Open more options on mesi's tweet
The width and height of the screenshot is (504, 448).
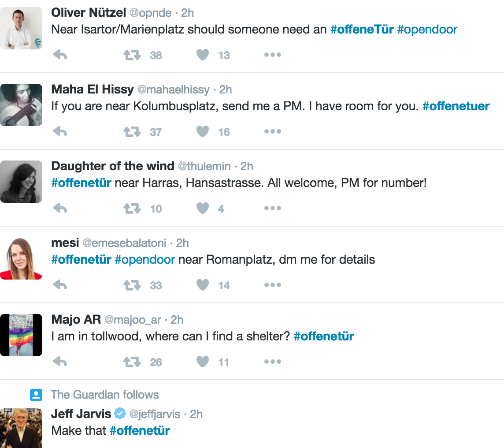[272, 285]
